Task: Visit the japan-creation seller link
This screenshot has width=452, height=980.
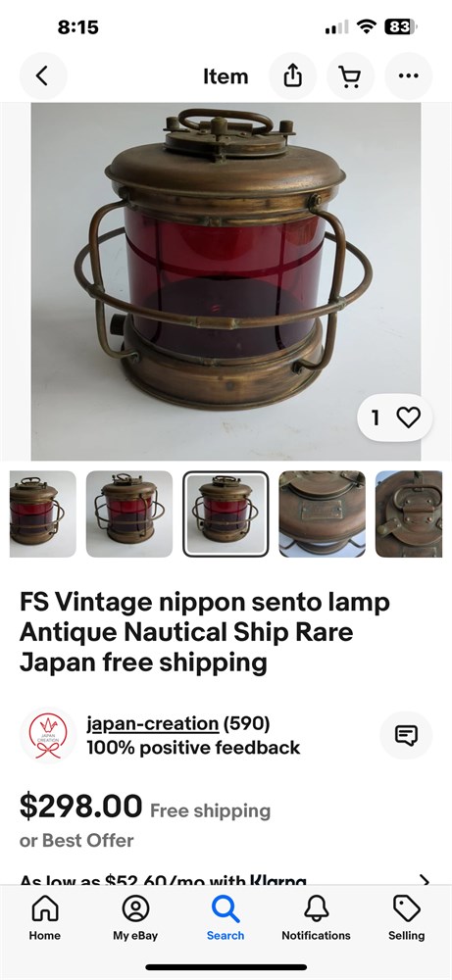Action: 153,724
